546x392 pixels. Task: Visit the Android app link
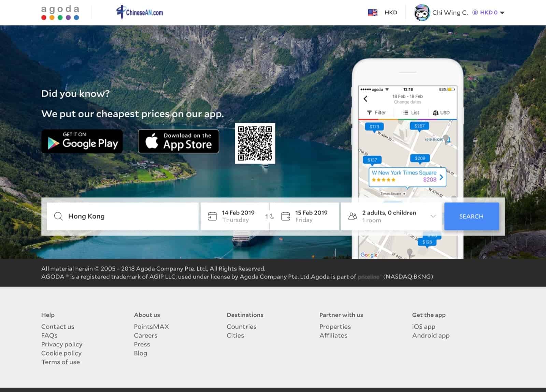[431, 335]
